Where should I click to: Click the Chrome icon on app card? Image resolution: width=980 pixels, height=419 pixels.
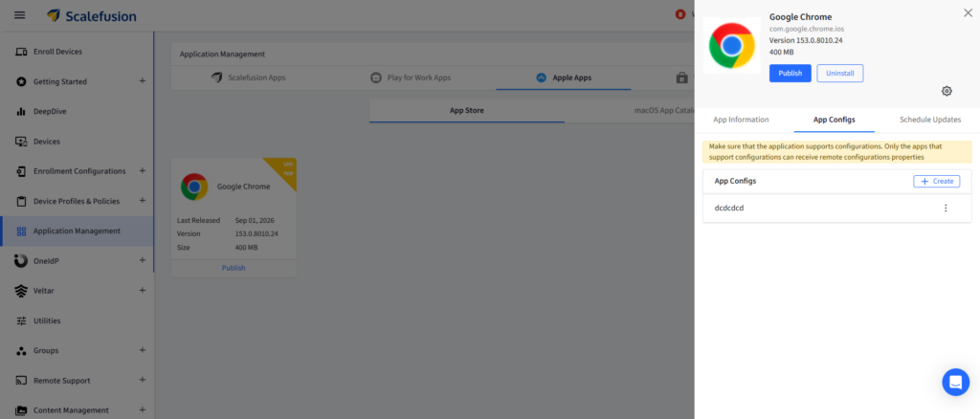coord(194,187)
